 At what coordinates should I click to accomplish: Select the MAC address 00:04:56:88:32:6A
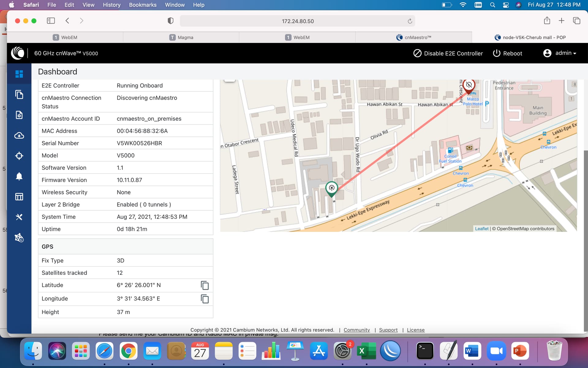click(x=142, y=131)
